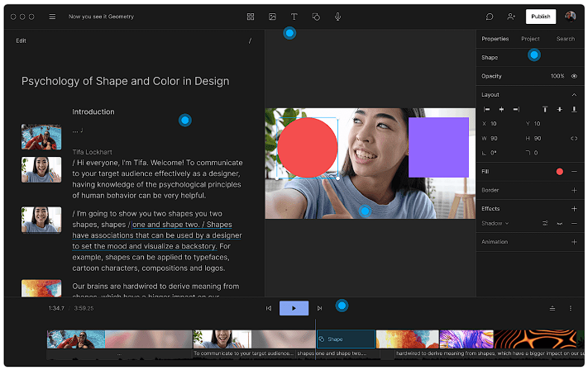The image size is (588, 370).
Task: Align shape to horizontal center
Action: [x=501, y=109]
